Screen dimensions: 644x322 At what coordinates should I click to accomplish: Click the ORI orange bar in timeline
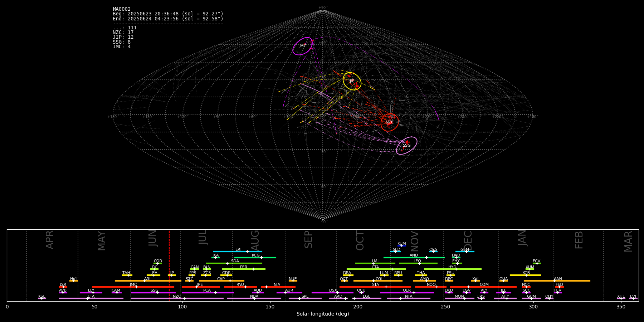(378, 281)
